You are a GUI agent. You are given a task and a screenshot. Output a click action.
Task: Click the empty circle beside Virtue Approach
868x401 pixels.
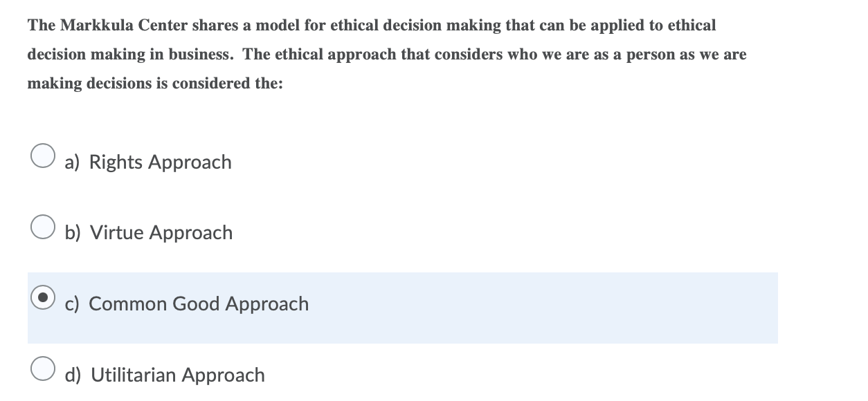pos(42,226)
